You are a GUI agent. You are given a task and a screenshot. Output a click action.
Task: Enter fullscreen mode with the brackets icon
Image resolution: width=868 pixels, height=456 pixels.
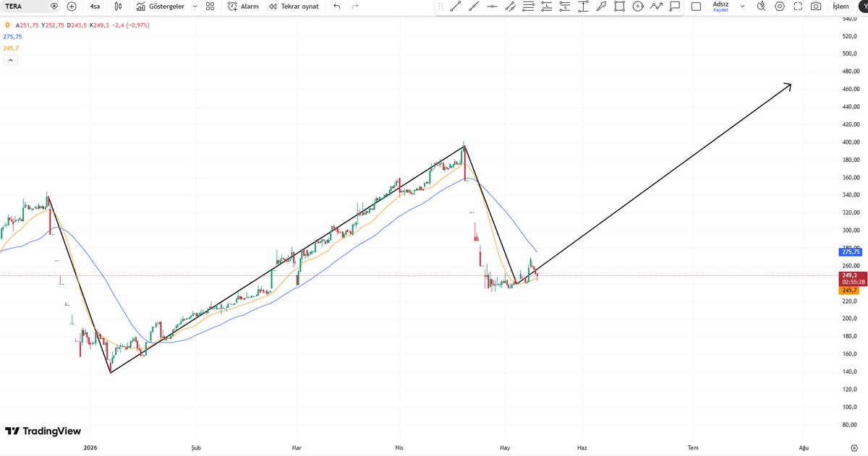click(798, 6)
